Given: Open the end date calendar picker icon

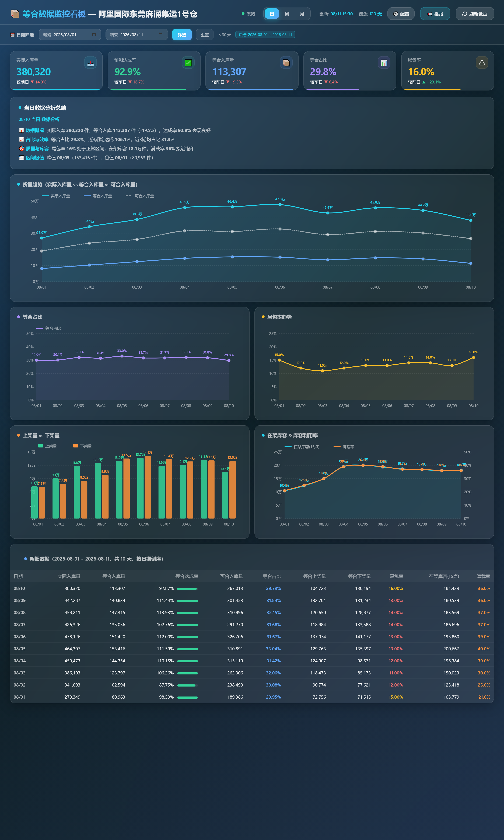Looking at the screenshot, I should [x=161, y=35].
